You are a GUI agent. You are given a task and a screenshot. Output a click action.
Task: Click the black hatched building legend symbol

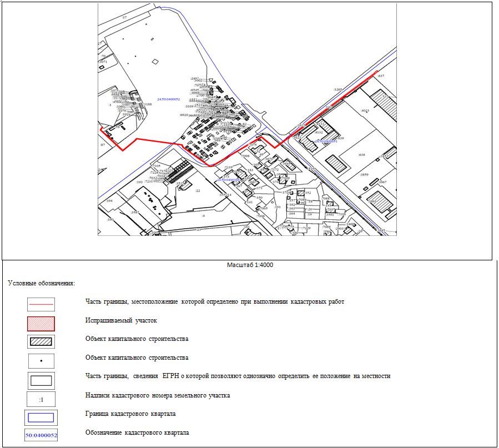point(42,341)
